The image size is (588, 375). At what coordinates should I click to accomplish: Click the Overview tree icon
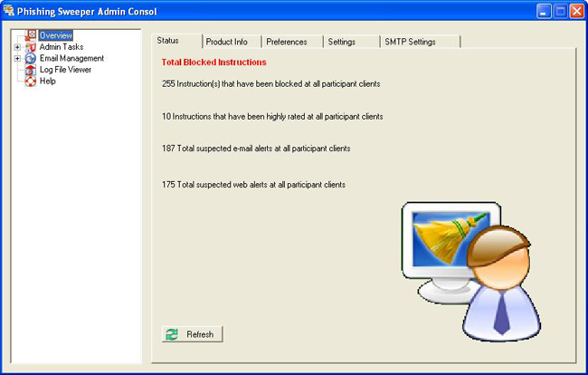tap(31, 35)
